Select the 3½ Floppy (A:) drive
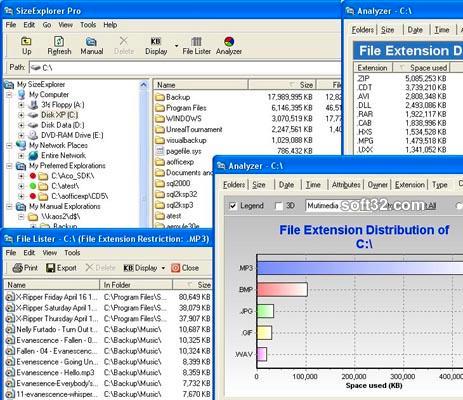Screen dimensions: 463x400 pos(63,105)
